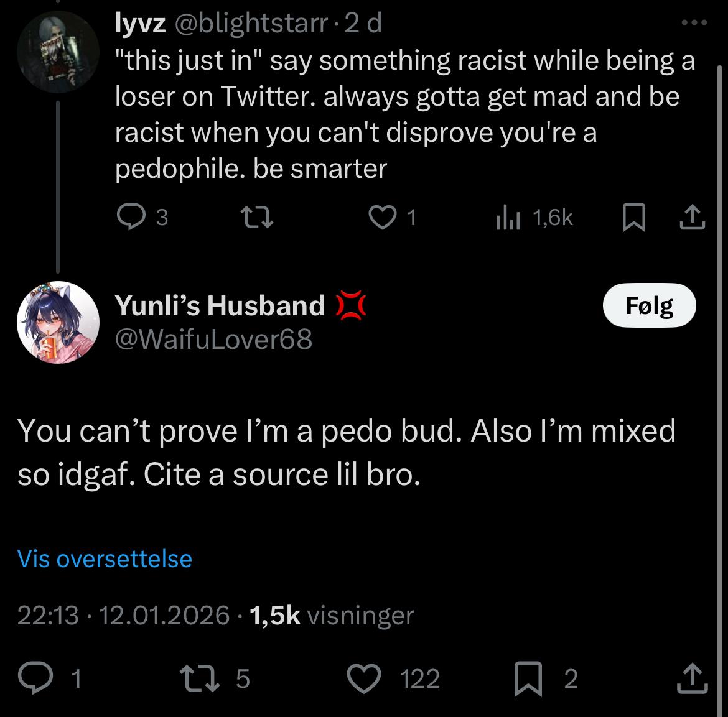Open the lyvz display name link
Viewport: 728px width, 717px height.
tap(140, 24)
